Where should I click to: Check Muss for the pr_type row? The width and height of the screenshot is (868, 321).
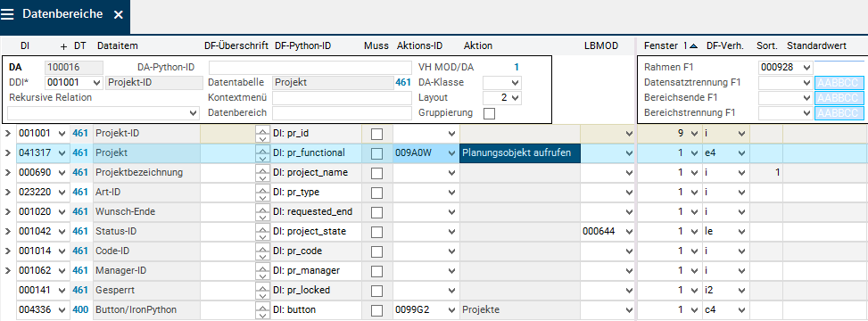[377, 193]
